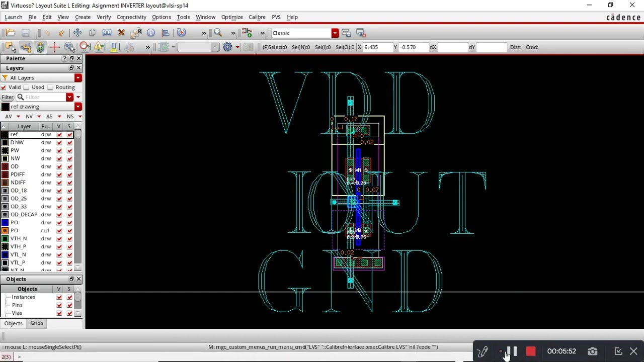Click the yellow warning marker icon
644x362 pixels.
pyautogui.click(x=99, y=47)
